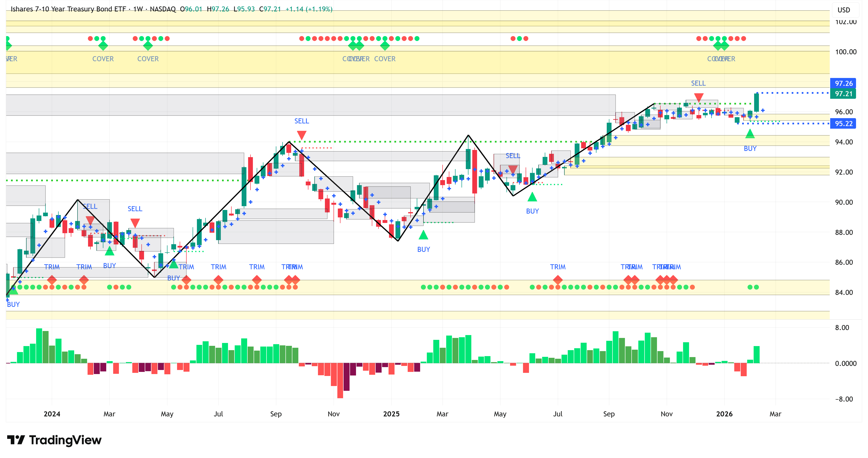Open the USD currency selector

point(844,10)
